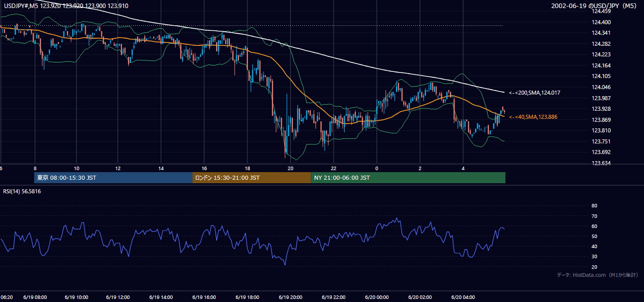644x302 pixels.
Task: Click hour tick 14 under the price chart
Action: tap(161, 168)
